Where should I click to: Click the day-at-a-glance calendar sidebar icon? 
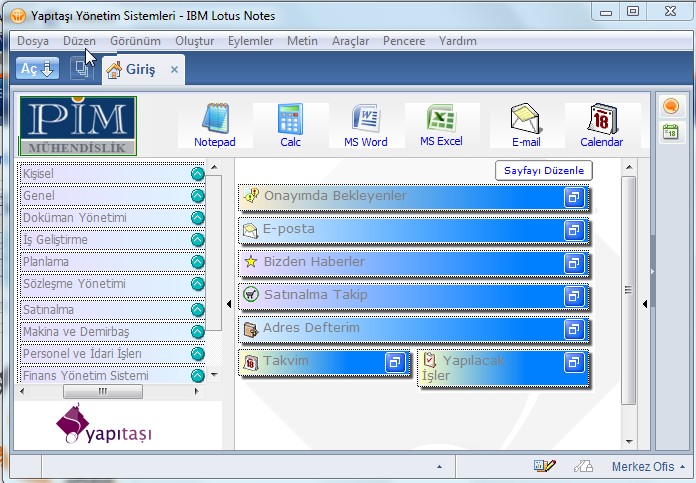click(670, 131)
